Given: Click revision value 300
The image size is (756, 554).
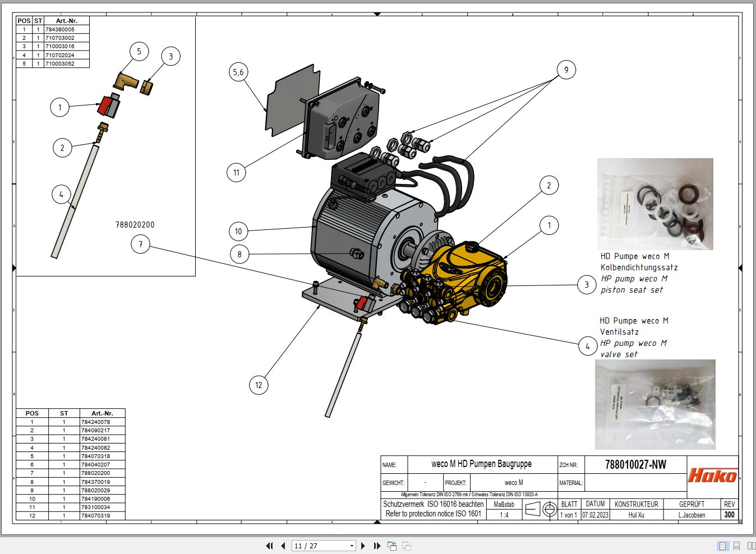Looking at the screenshot, I should [x=729, y=514].
